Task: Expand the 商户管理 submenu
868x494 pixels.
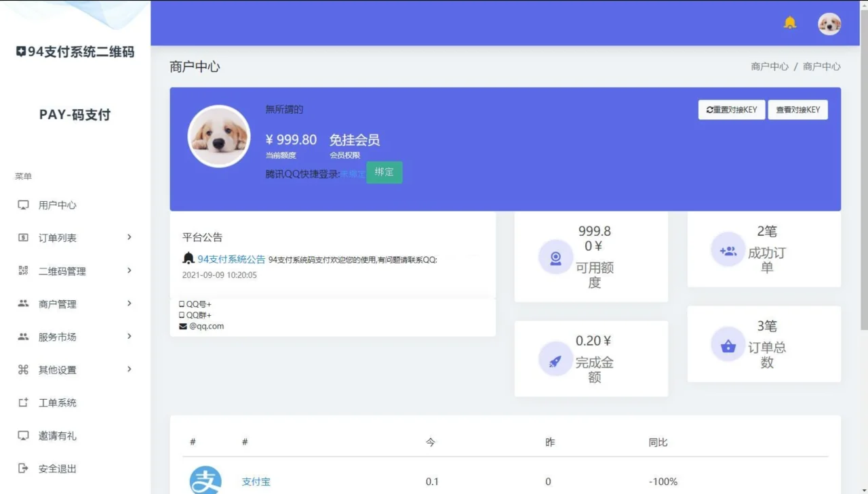Action: point(75,304)
